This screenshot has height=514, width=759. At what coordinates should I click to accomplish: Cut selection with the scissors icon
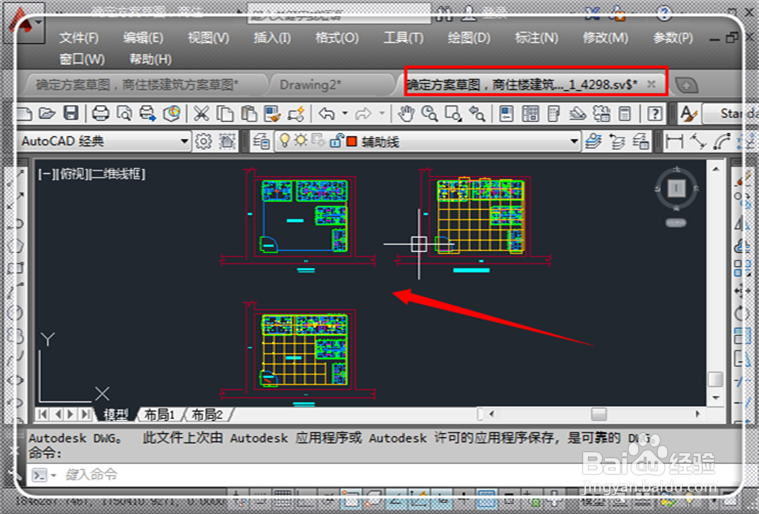[x=201, y=114]
